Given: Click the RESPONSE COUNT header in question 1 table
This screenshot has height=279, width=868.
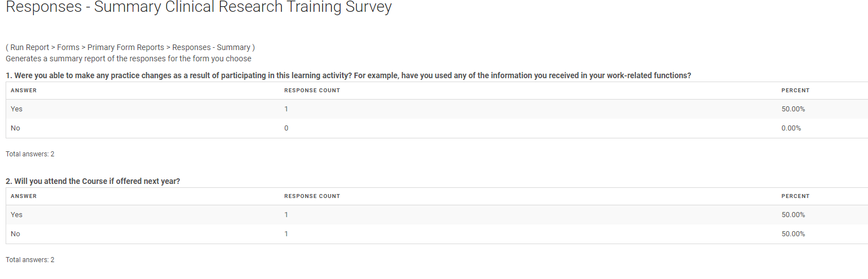Looking at the screenshot, I should (x=312, y=91).
